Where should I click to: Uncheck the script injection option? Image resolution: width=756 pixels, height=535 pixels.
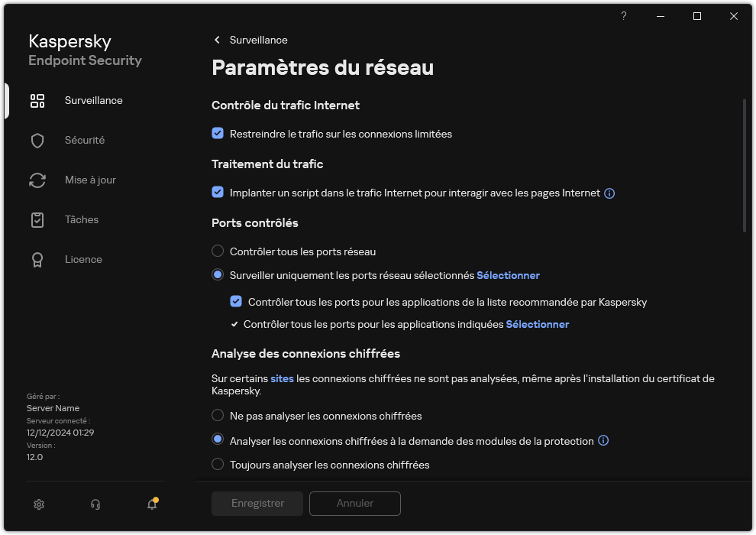[x=218, y=193]
